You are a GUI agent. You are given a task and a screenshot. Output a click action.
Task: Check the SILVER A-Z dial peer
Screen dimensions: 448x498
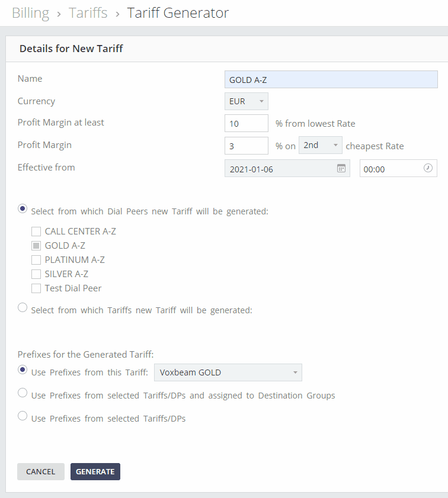pyautogui.click(x=36, y=274)
